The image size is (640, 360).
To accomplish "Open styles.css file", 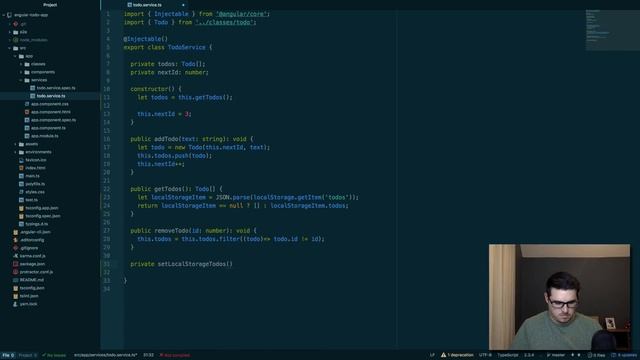I will [34, 192].
